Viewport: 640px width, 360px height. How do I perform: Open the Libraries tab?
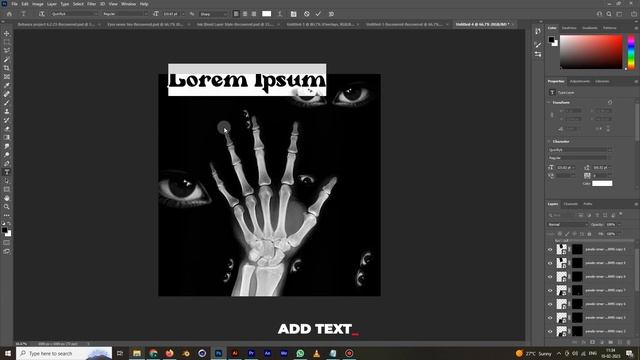click(x=602, y=81)
